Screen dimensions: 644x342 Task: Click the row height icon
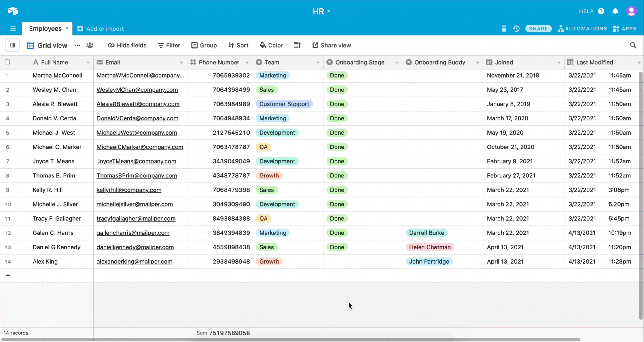click(x=297, y=45)
